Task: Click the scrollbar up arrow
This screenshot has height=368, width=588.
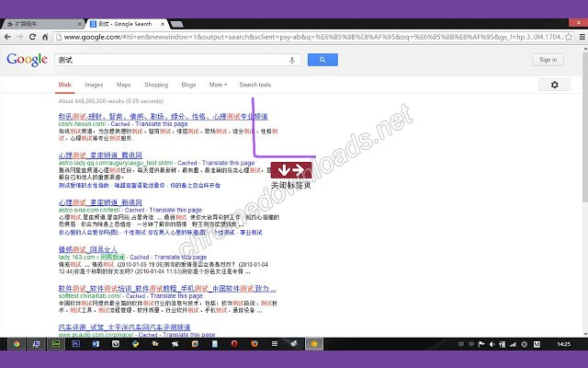Action: pos(585,49)
